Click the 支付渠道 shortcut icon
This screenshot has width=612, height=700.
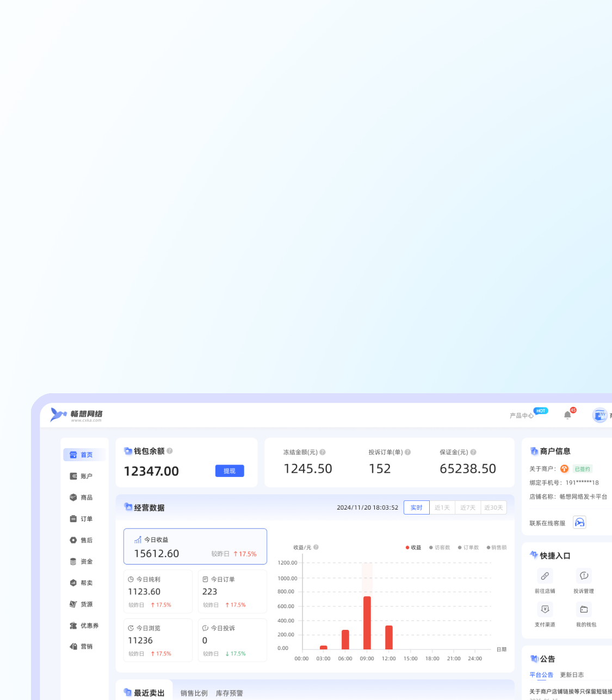coord(545,609)
